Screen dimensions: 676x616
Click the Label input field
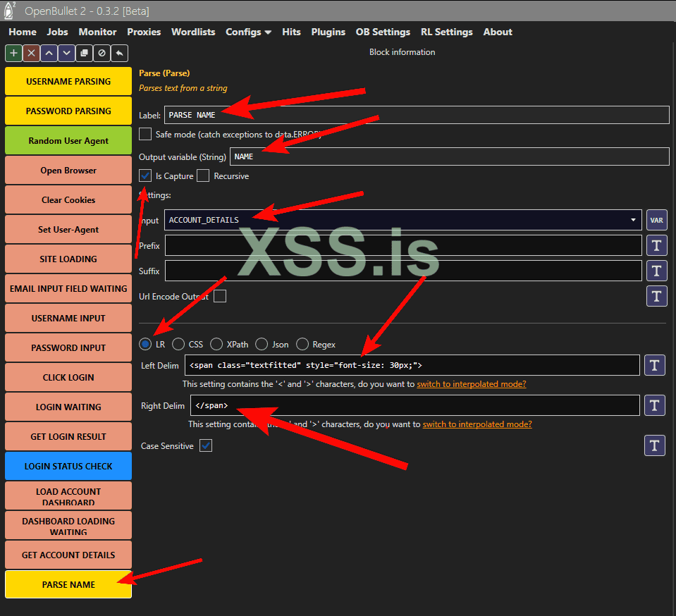coord(417,115)
